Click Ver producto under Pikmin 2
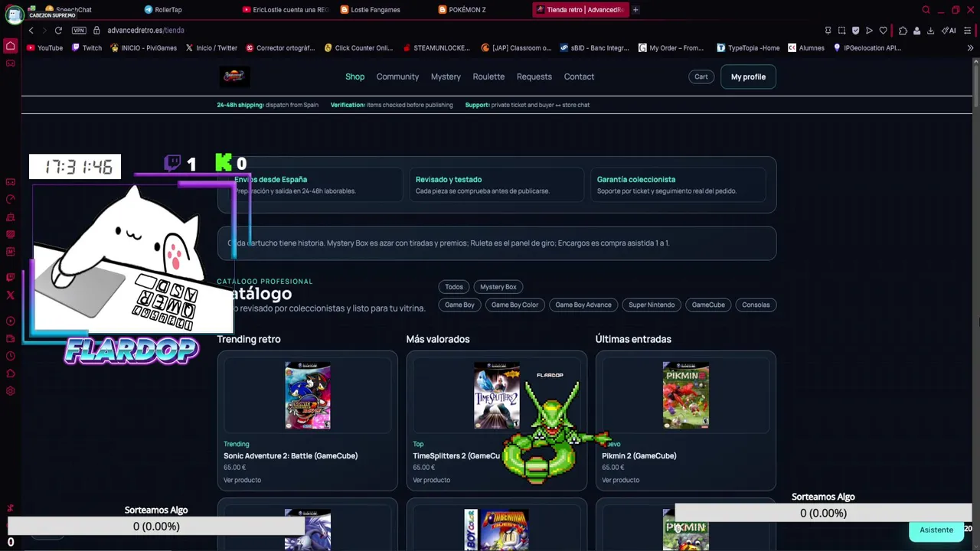Viewport: 980px width, 551px height. tap(620, 480)
